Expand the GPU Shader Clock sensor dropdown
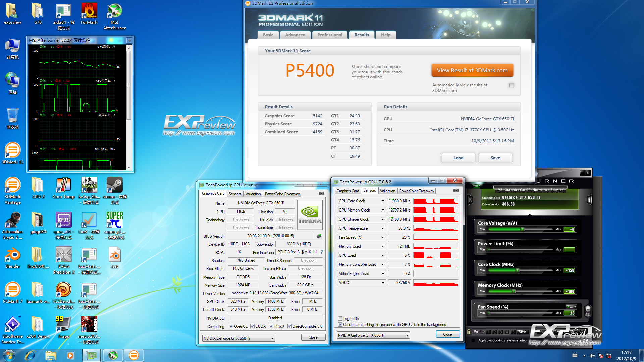644x362 pixels. pos(383,219)
